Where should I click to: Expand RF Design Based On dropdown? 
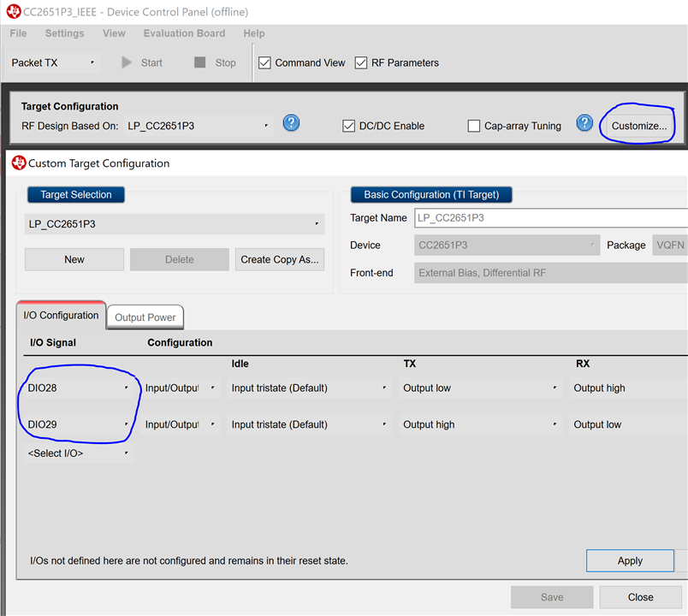198,126
